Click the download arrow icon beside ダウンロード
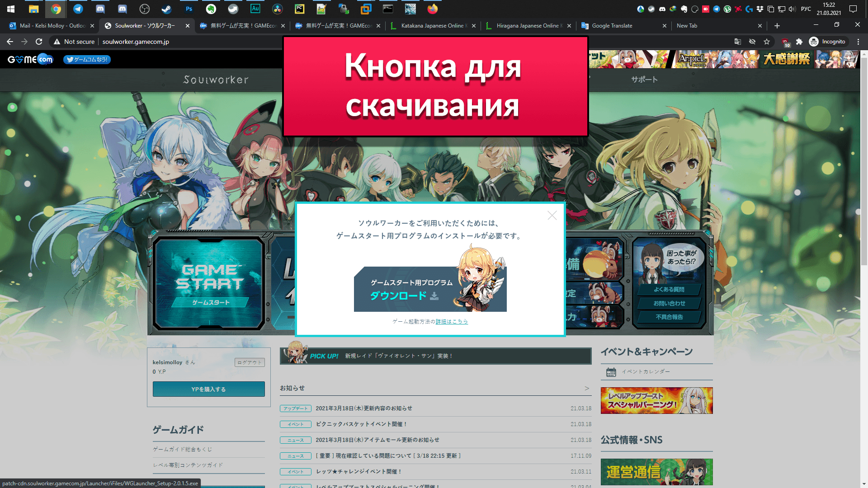This screenshot has height=488, width=868. [x=434, y=296]
